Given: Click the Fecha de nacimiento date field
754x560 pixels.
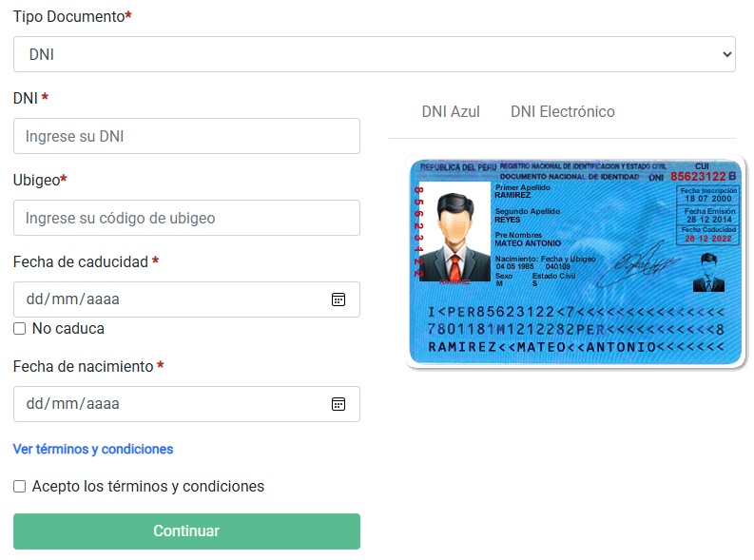Looking at the screenshot, I should (186, 404).
